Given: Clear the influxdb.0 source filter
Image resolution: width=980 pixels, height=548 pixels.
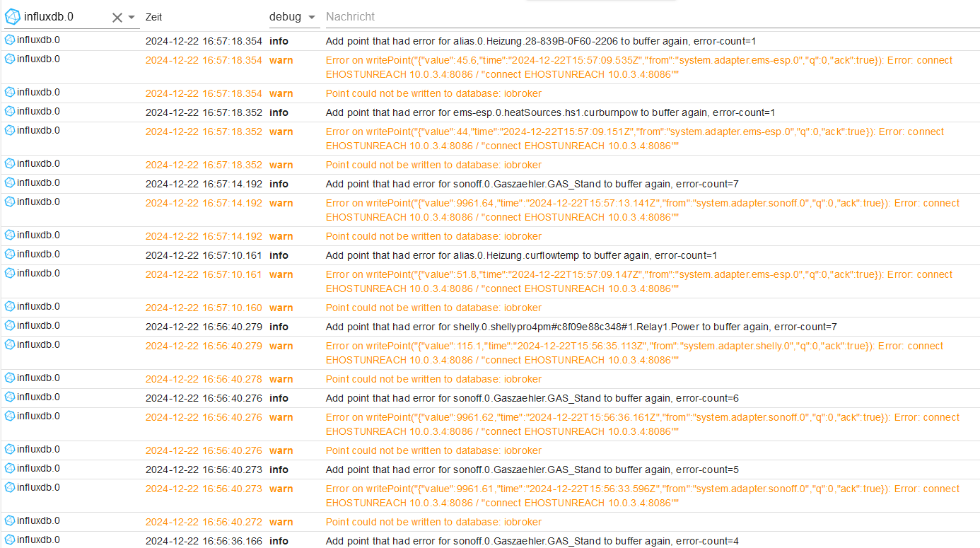Looking at the screenshot, I should click(117, 18).
